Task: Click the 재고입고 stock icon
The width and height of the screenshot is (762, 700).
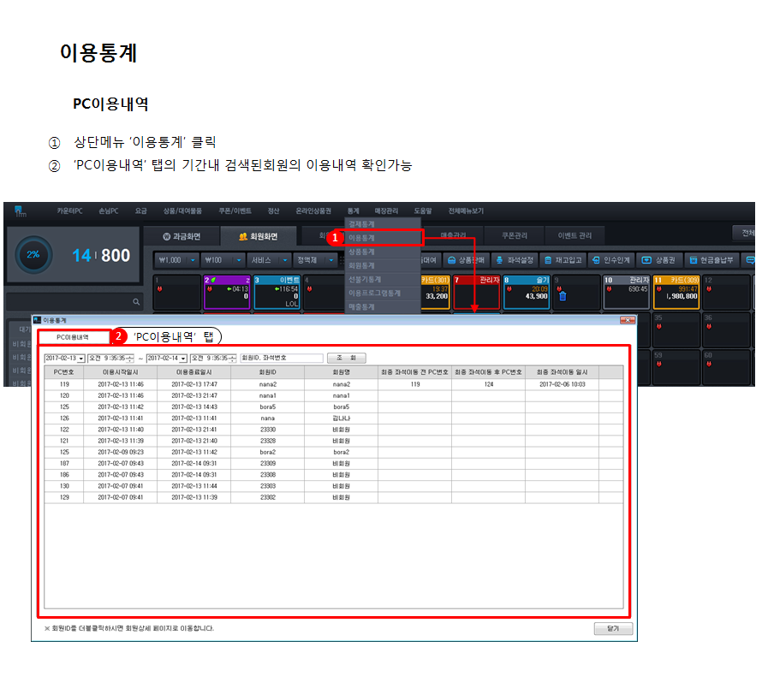Action: (548, 259)
